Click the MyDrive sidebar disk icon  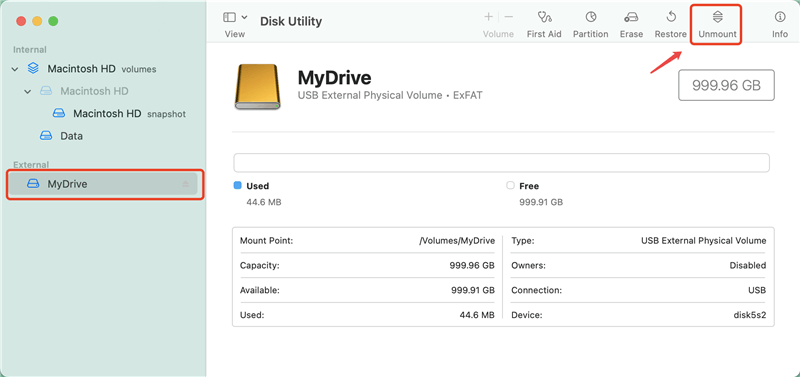pyautogui.click(x=34, y=184)
